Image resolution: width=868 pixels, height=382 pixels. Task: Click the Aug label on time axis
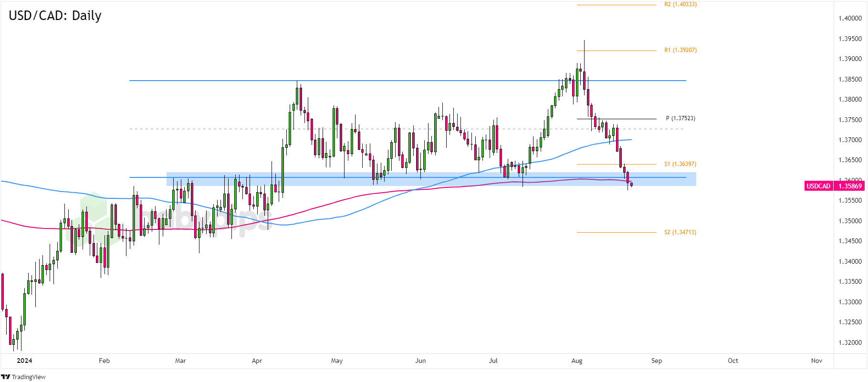576,361
